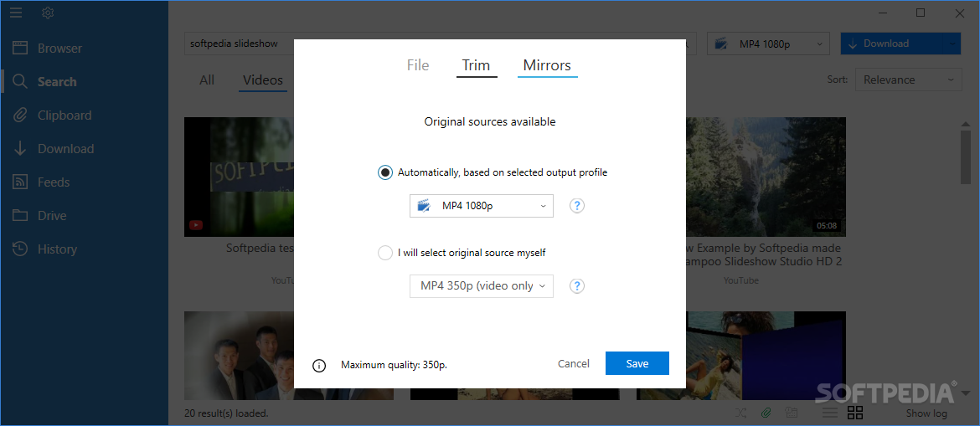The image size is (980, 426).
Task: Cancel the dialog
Action: point(574,363)
